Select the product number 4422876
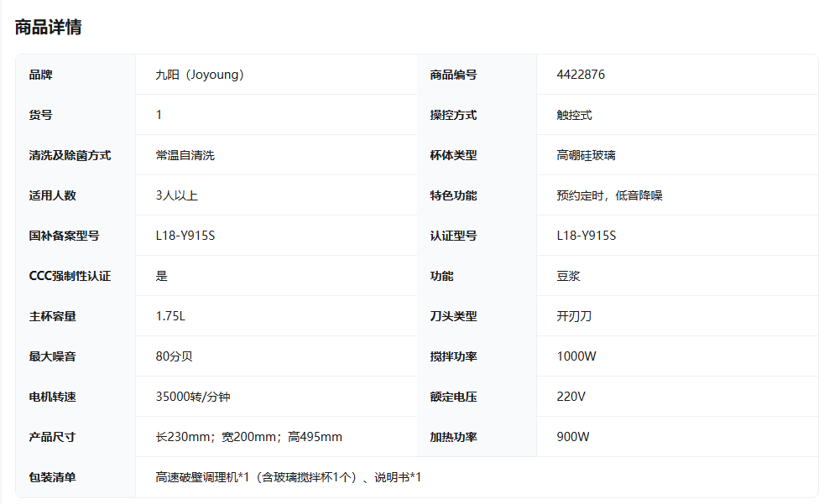The width and height of the screenshot is (824, 504). pos(581,75)
